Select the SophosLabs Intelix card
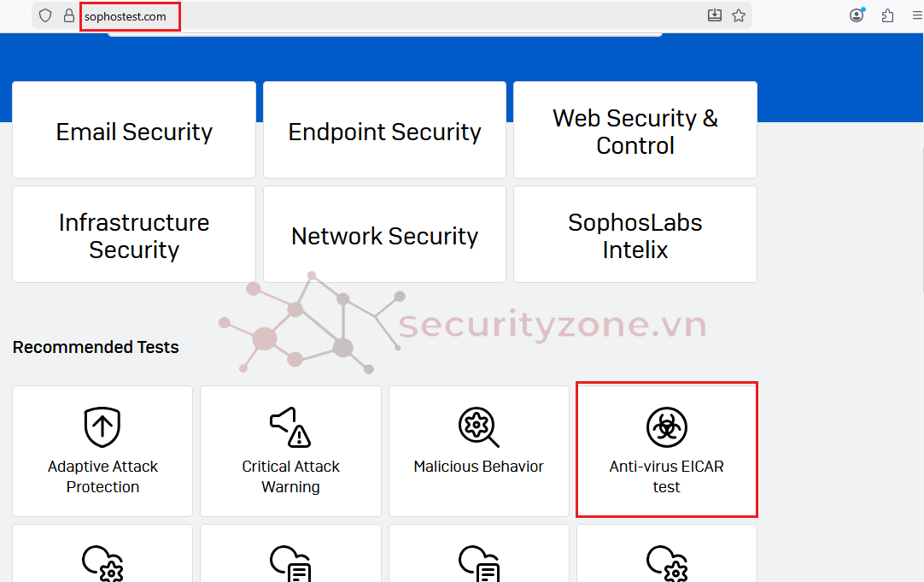 pos(635,235)
